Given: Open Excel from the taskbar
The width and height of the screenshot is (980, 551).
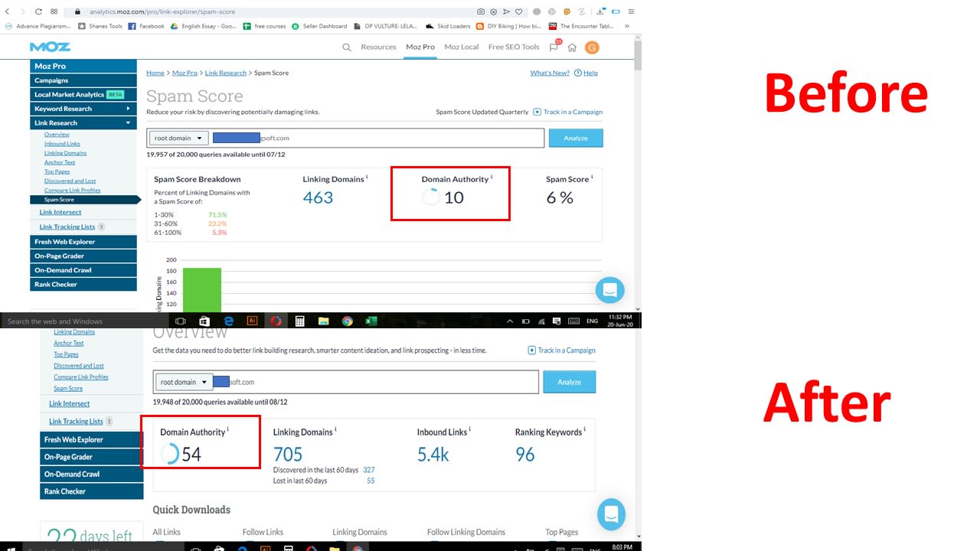Looking at the screenshot, I should [371, 321].
